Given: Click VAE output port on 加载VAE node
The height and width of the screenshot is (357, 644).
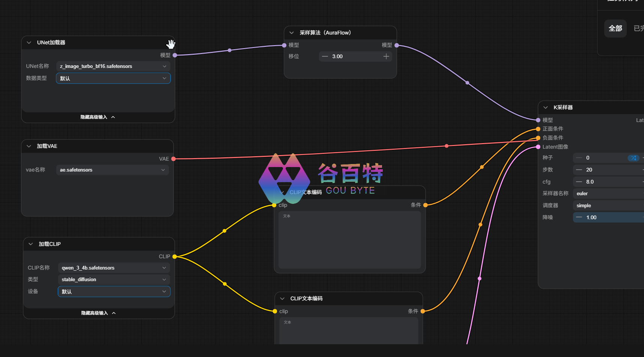Looking at the screenshot, I should pos(173,159).
